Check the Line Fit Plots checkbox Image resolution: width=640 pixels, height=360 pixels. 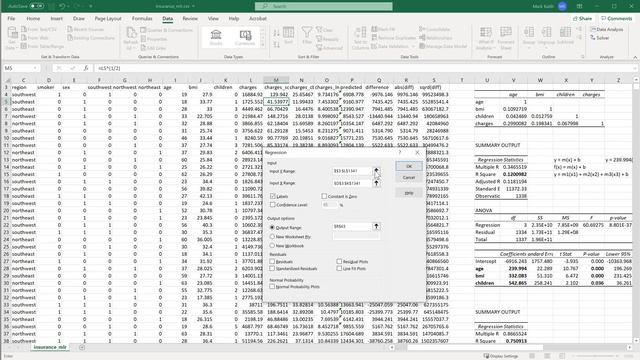[x=339, y=269]
